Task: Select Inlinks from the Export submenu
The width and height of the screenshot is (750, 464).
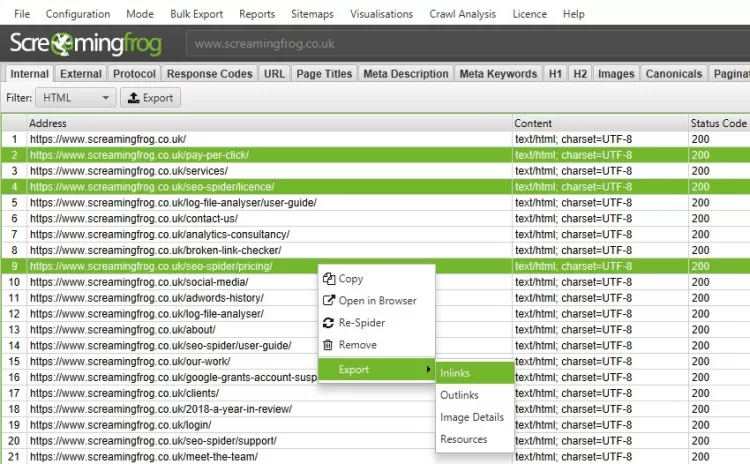Action: [x=455, y=373]
